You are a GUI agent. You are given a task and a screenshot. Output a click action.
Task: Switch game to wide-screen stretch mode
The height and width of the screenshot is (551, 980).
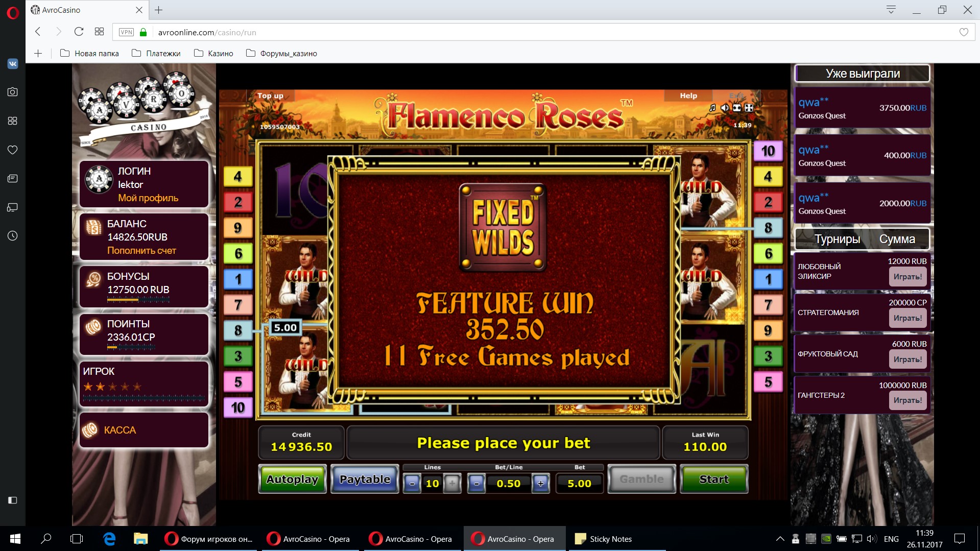coord(737,108)
